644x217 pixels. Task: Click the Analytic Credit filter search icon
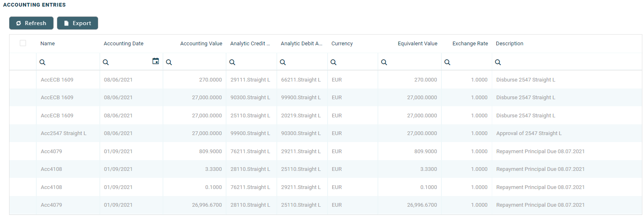pos(232,62)
